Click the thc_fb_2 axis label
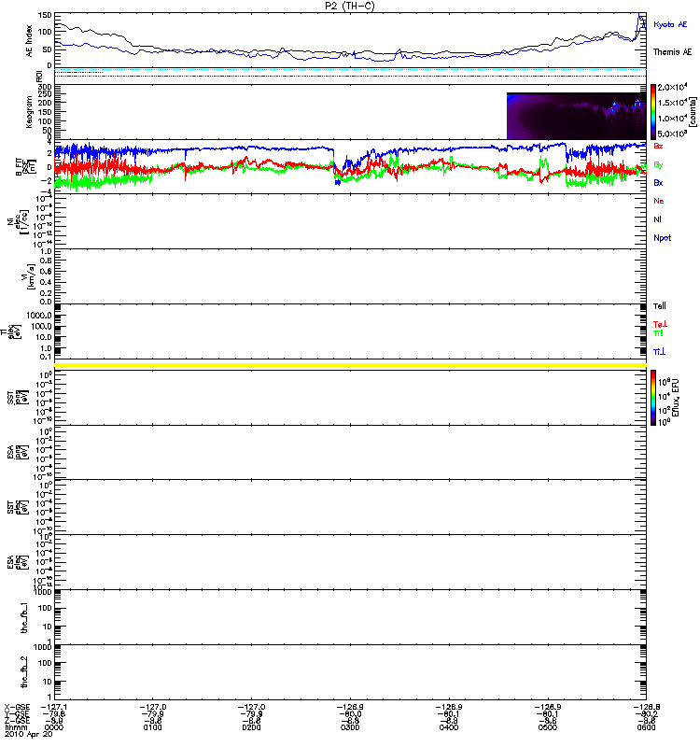This screenshot has width=700, height=747. pos(24,672)
